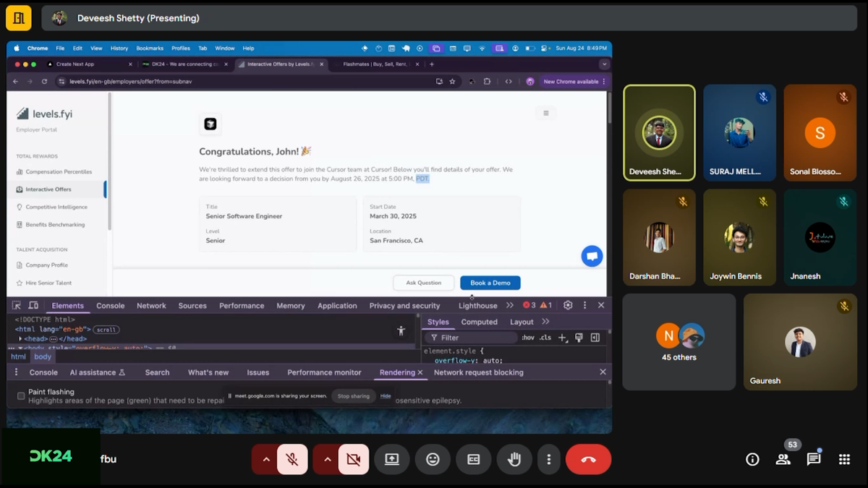Click the present screen icon
Screen dimensions: 868x488
[391, 459]
